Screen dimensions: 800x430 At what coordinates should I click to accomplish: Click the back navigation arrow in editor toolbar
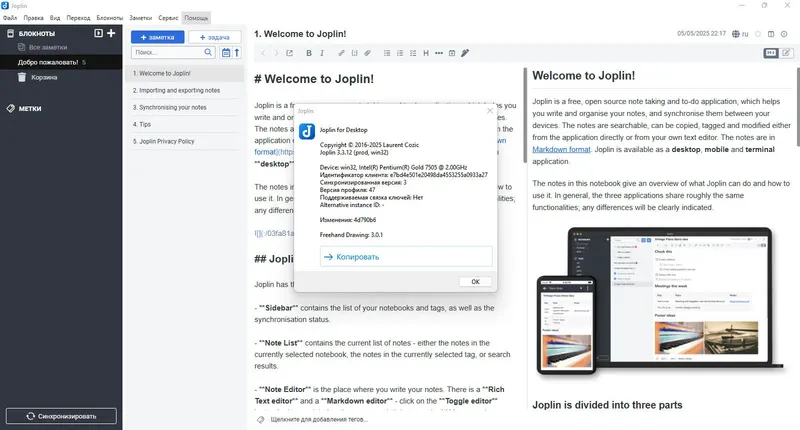(x=263, y=53)
